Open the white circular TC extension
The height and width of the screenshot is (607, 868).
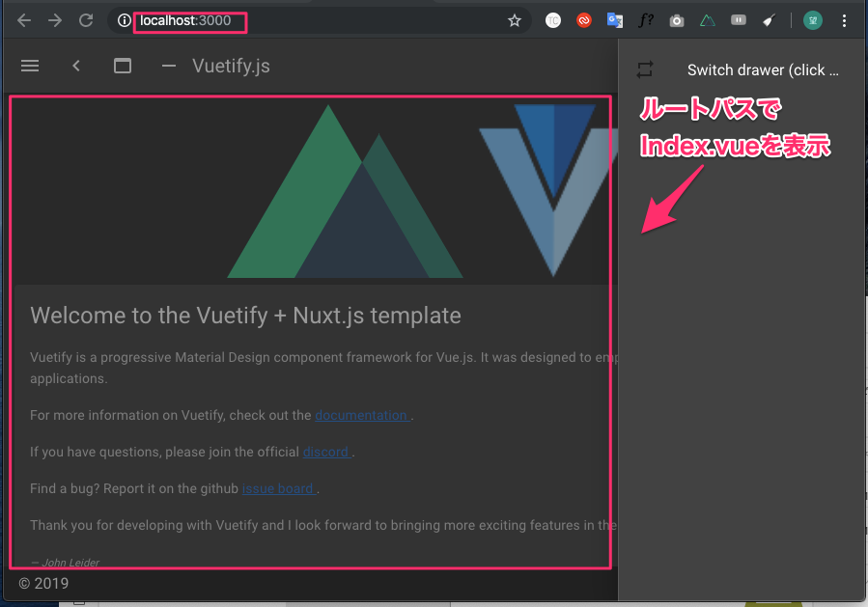point(553,20)
